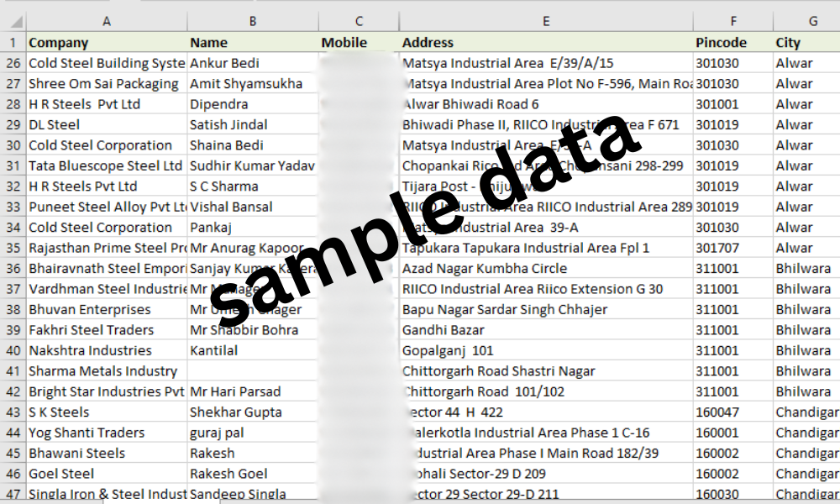This screenshot has width=840, height=504.
Task: Select column E header
Action: point(546,22)
